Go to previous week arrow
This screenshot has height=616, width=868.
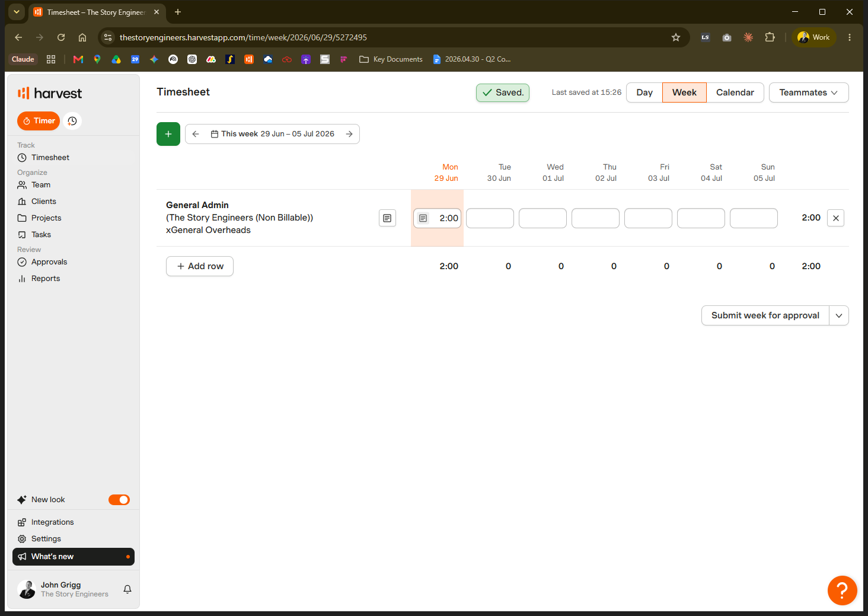coord(196,134)
